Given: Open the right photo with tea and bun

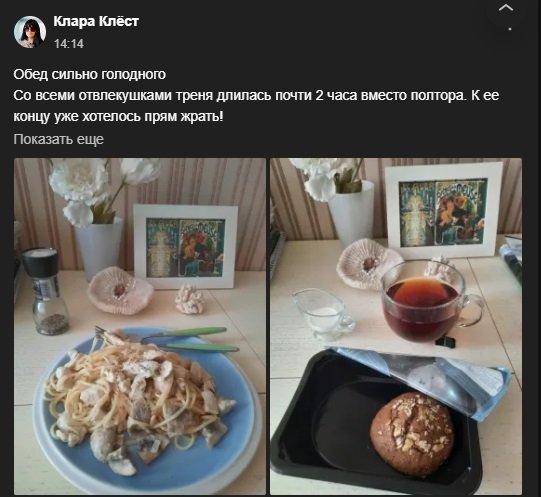Looking at the screenshot, I should [396, 326].
